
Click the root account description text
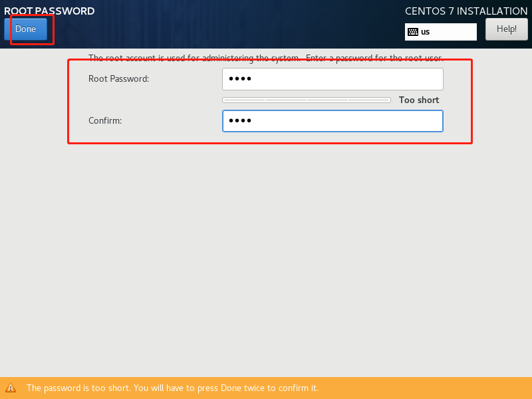coord(265,58)
